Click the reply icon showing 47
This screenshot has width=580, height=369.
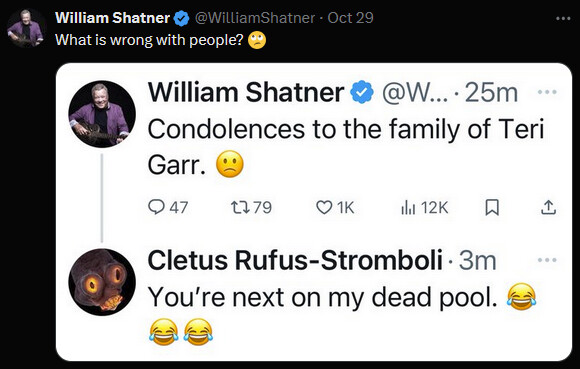[x=156, y=207]
